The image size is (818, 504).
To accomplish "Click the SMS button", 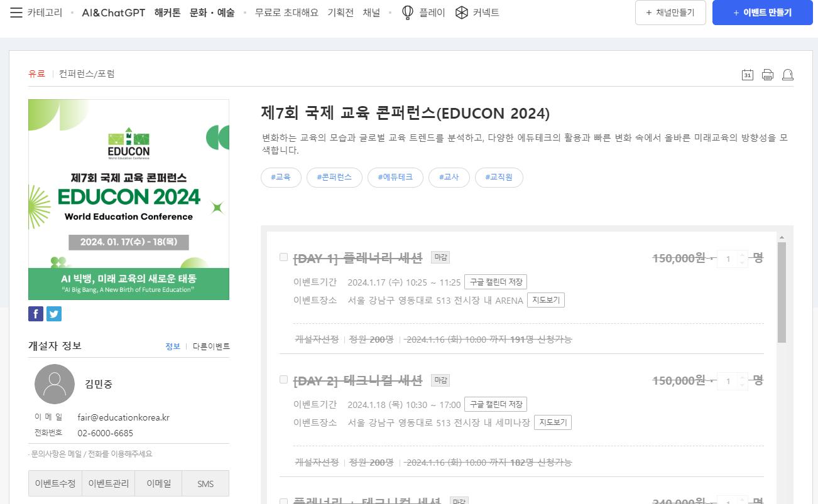I will pyautogui.click(x=205, y=483).
